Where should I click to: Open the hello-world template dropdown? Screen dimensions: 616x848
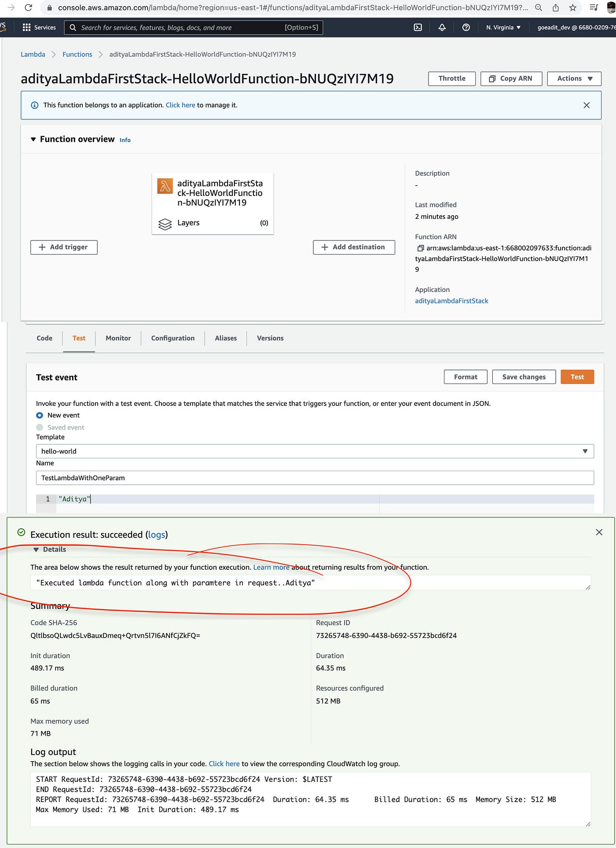[315, 451]
